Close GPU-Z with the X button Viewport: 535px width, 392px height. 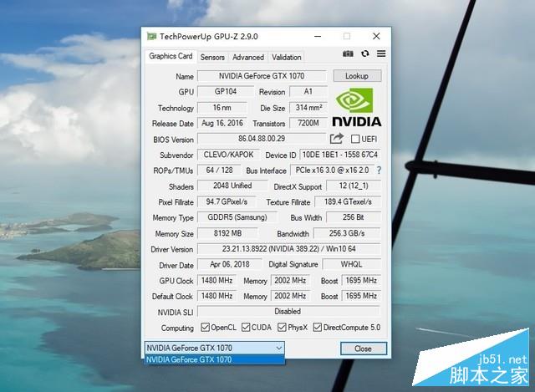click(376, 36)
